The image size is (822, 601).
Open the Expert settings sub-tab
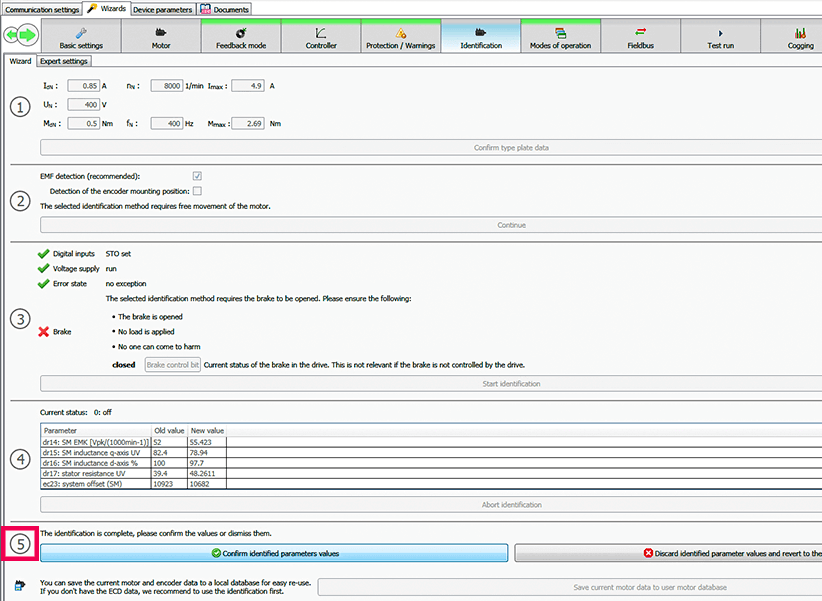coord(64,61)
